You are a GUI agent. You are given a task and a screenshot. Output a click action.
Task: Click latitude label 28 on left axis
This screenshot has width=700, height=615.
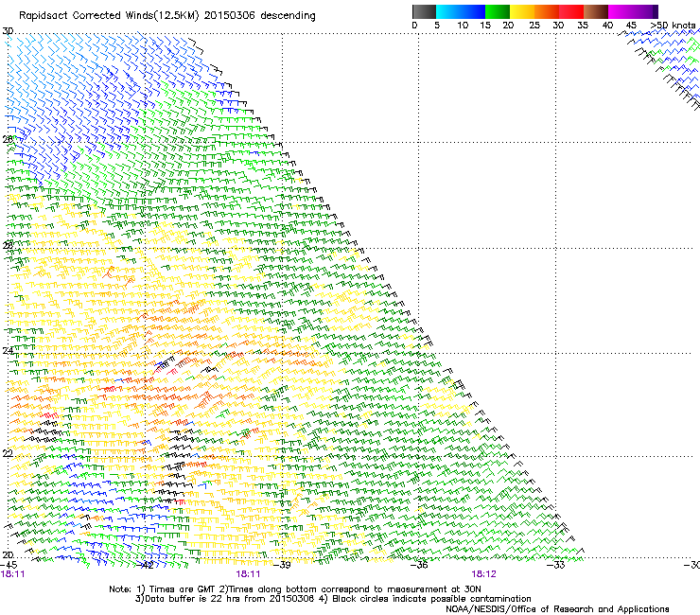coord(8,140)
